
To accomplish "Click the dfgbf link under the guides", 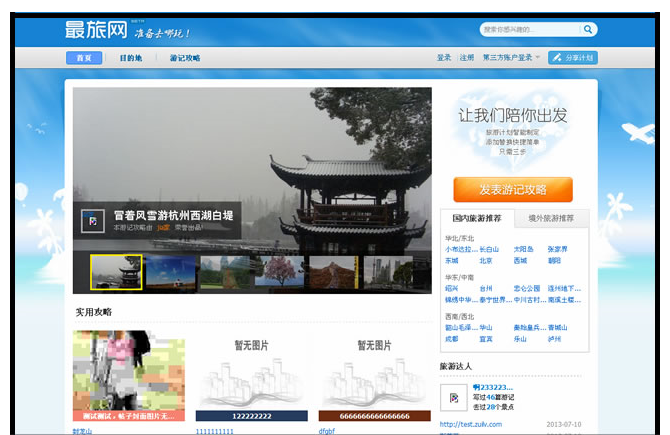I will (x=326, y=431).
